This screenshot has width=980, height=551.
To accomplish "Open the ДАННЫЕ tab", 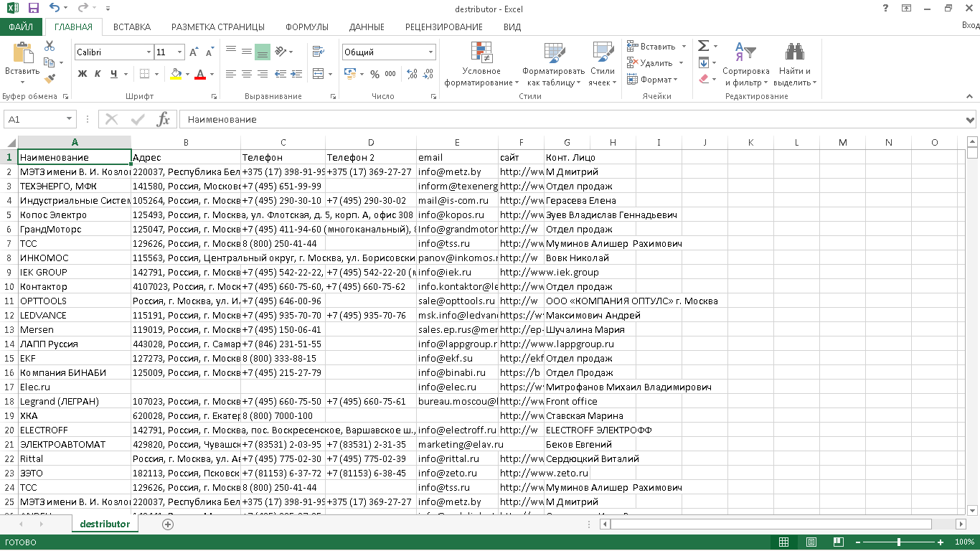I will (x=367, y=27).
